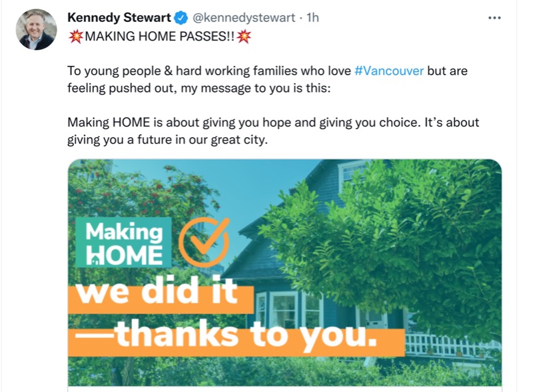Click the MAKING HOME PASSES!! headline text
This screenshot has width=533, height=392.
160,37
